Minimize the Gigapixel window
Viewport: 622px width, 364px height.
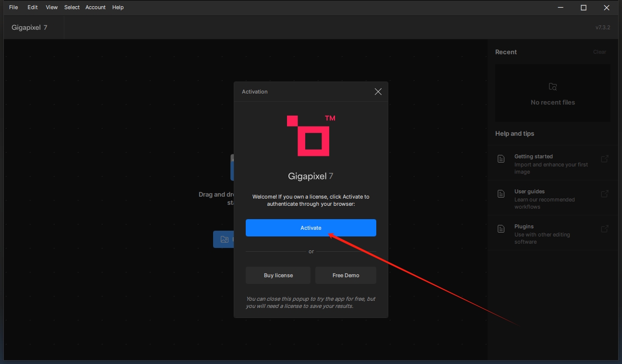click(x=561, y=7)
